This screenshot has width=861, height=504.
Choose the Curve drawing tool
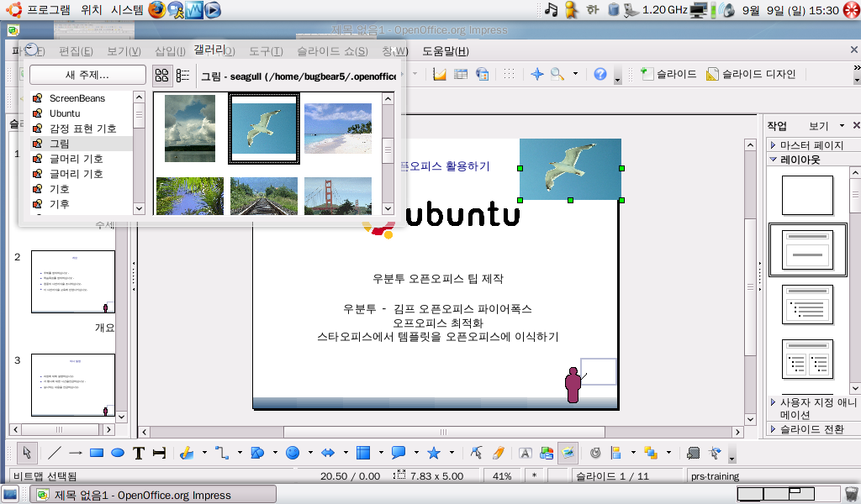187,453
